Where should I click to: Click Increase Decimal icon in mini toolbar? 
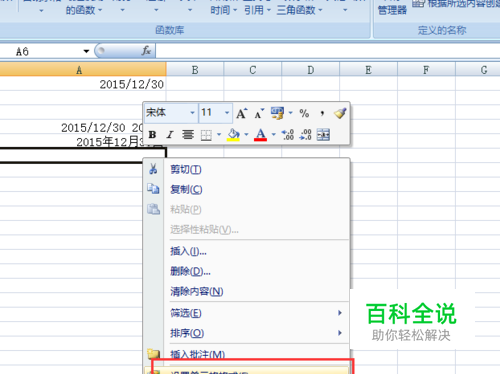tap(288, 135)
